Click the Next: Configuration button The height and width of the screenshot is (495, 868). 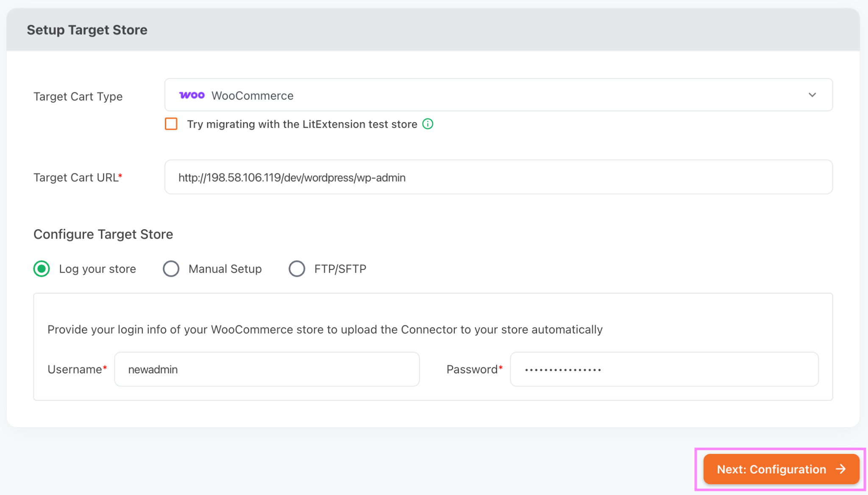coord(781,469)
